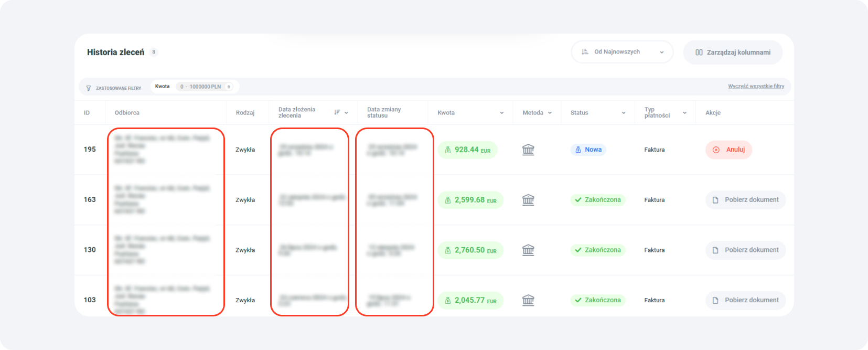868x350 pixels.
Task: Expand the Kwota column filter
Action: pyautogui.click(x=501, y=113)
